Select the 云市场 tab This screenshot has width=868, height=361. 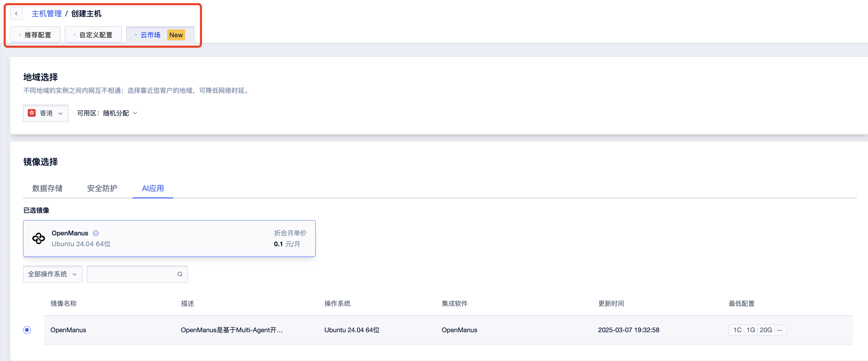(150, 35)
